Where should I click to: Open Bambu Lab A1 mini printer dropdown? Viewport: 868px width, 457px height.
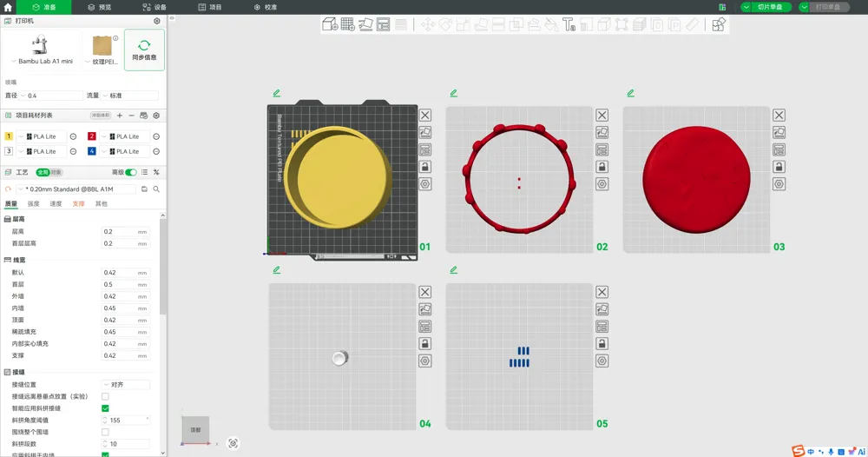pos(42,62)
